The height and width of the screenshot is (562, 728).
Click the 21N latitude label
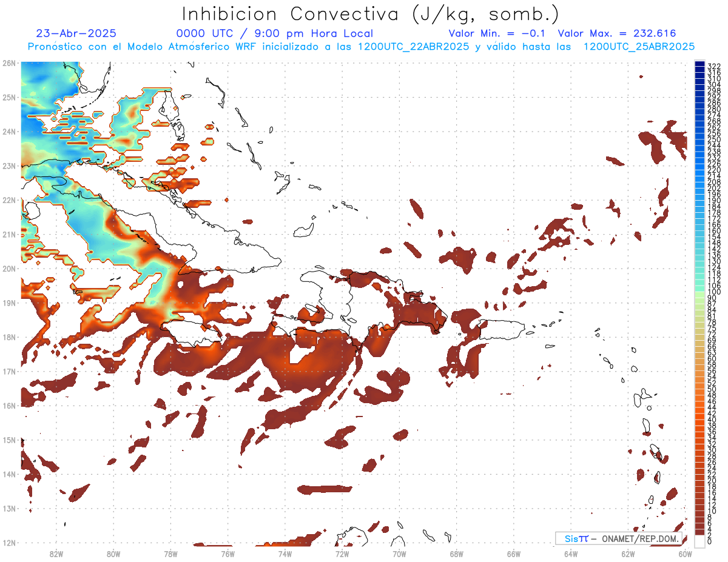[9, 234]
